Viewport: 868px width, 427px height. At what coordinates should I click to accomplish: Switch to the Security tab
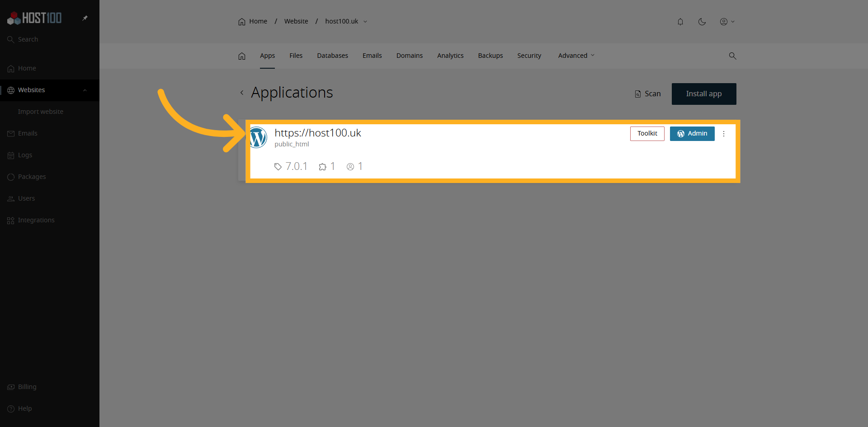[529, 56]
